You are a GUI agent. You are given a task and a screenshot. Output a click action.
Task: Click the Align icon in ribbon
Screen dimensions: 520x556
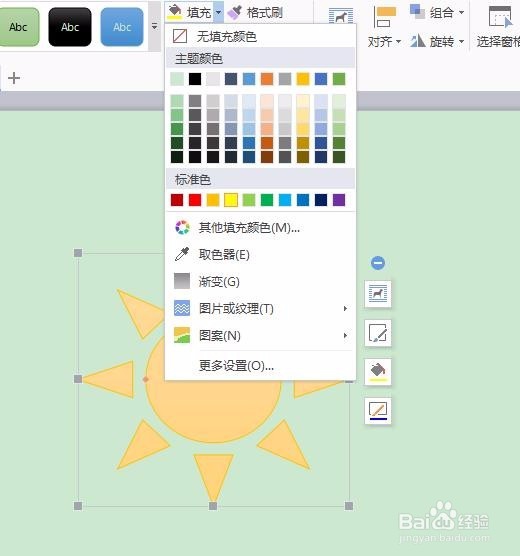coord(385,17)
